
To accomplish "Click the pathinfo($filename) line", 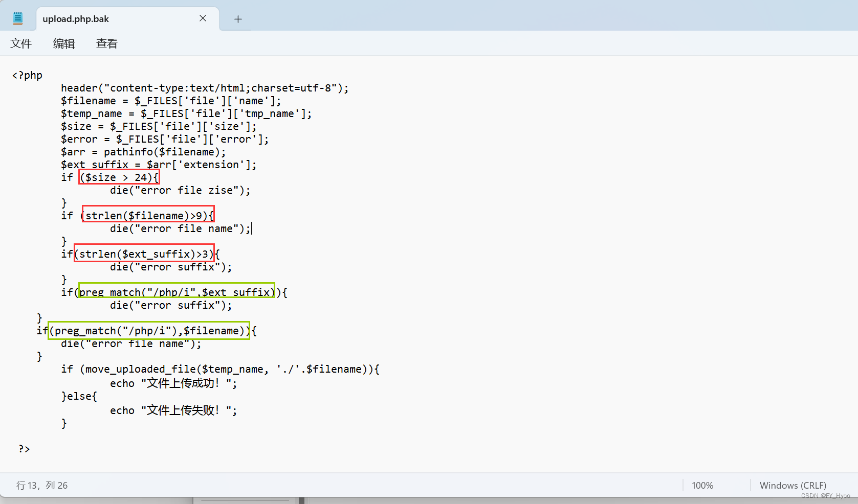I will click(x=143, y=152).
